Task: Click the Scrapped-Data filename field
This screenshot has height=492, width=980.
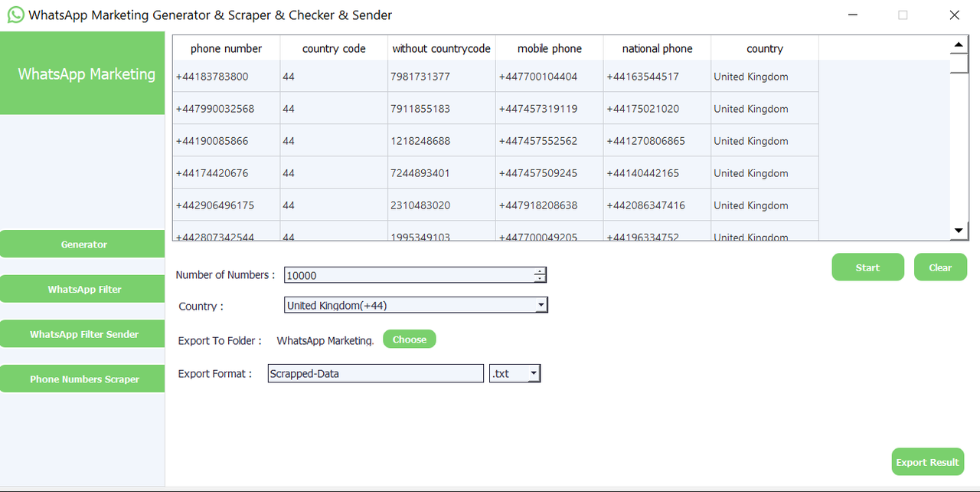Action: pos(376,374)
